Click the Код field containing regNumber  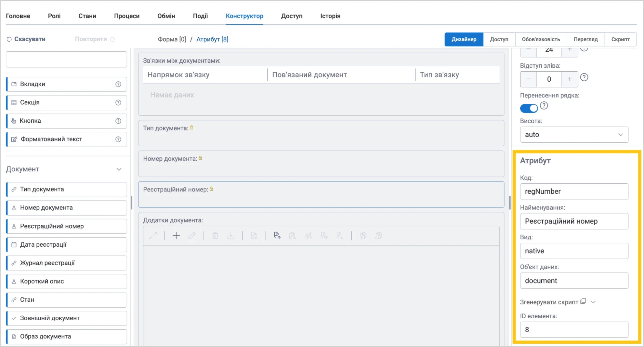point(574,191)
